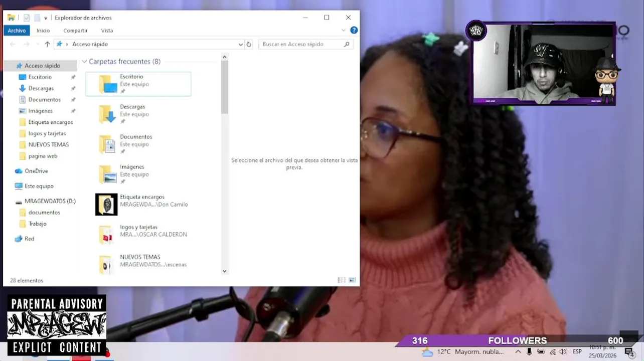Go forward with the forward arrow
This screenshot has width=644, height=361.
[x=27, y=44]
